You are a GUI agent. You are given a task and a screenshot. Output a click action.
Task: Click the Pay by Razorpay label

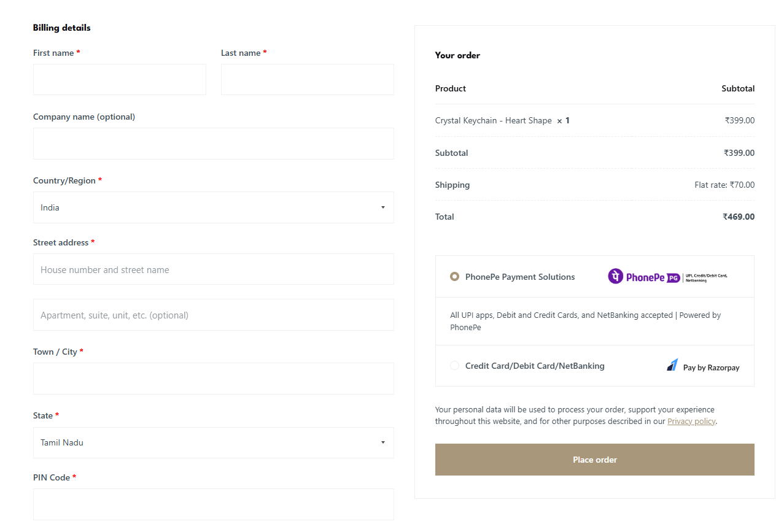[x=711, y=368]
